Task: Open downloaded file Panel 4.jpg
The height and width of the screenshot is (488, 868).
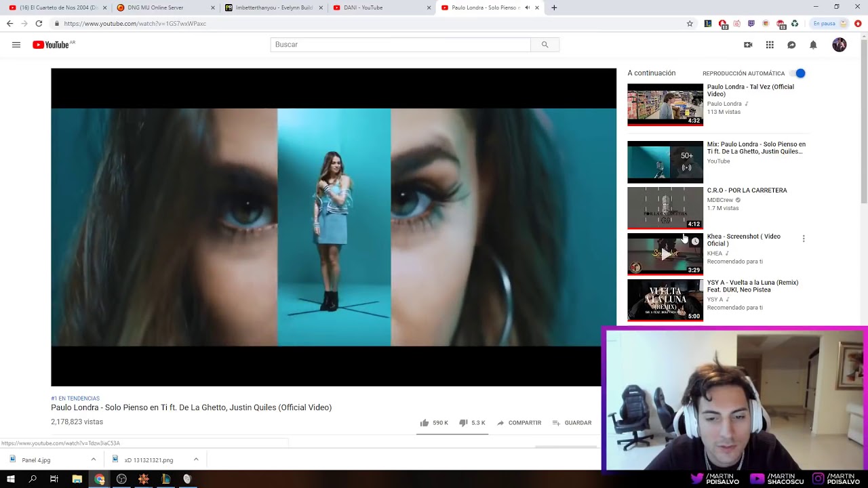Action: 36,460
